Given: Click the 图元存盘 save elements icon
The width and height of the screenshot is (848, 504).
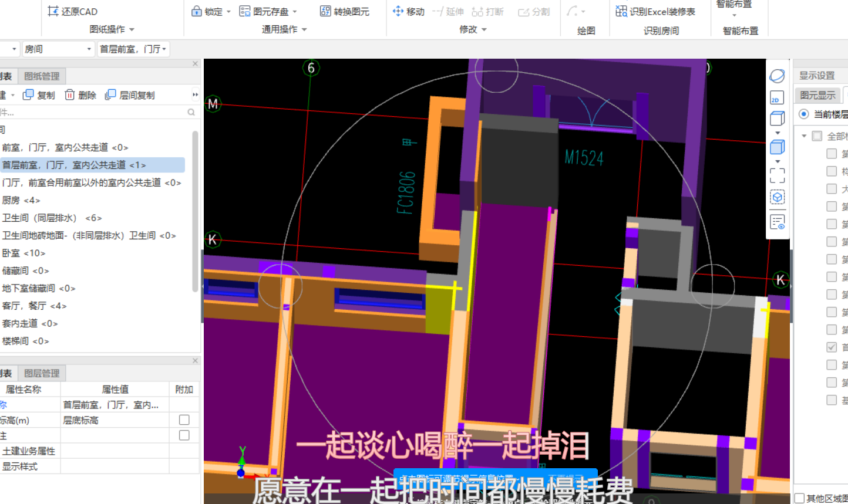Looking at the screenshot, I should point(245,11).
